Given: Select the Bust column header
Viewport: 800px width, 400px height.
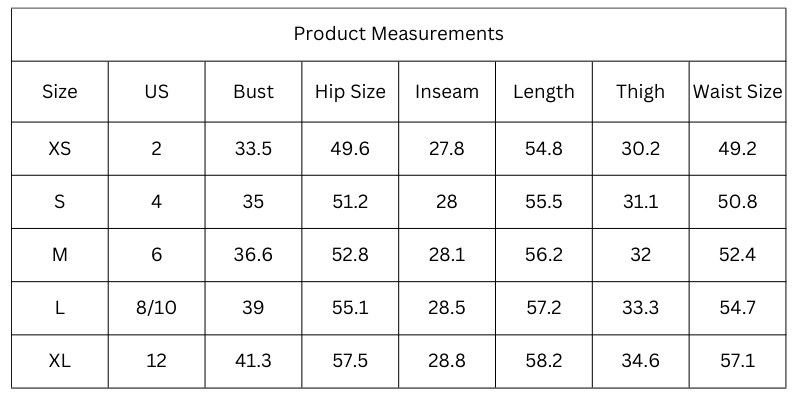Looking at the screenshot, I should 253,92.
